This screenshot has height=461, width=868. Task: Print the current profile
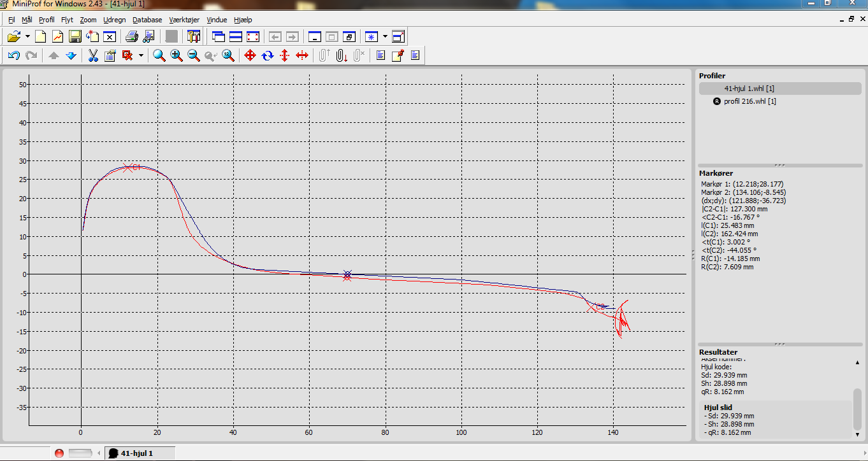point(131,36)
